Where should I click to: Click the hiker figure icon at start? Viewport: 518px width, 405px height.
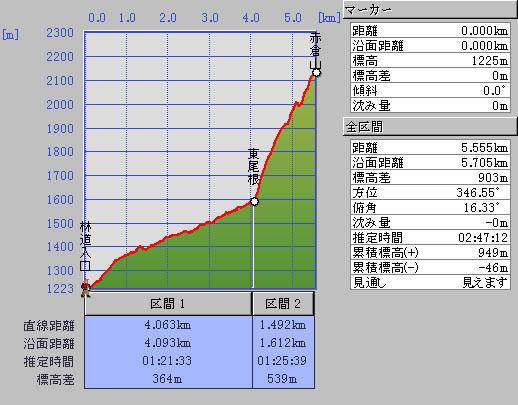86,288
